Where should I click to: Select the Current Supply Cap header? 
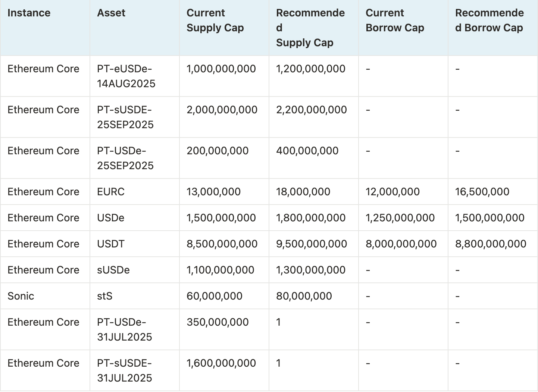[215, 20]
